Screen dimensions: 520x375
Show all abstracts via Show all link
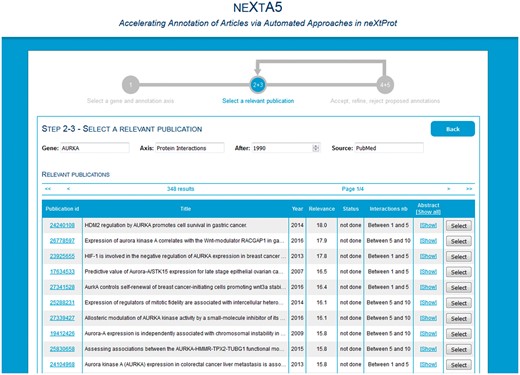[x=428, y=212]
